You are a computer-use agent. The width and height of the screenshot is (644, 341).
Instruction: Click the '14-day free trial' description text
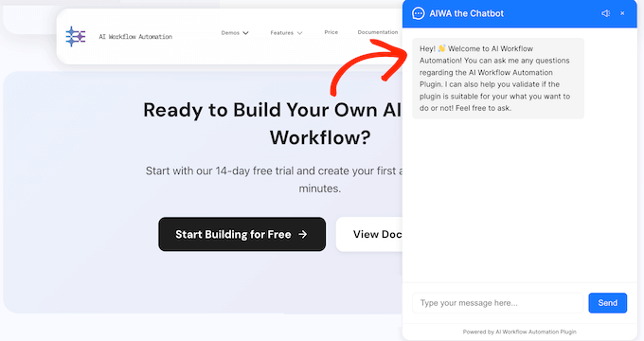pyautogui.click(x=274, y=180)
